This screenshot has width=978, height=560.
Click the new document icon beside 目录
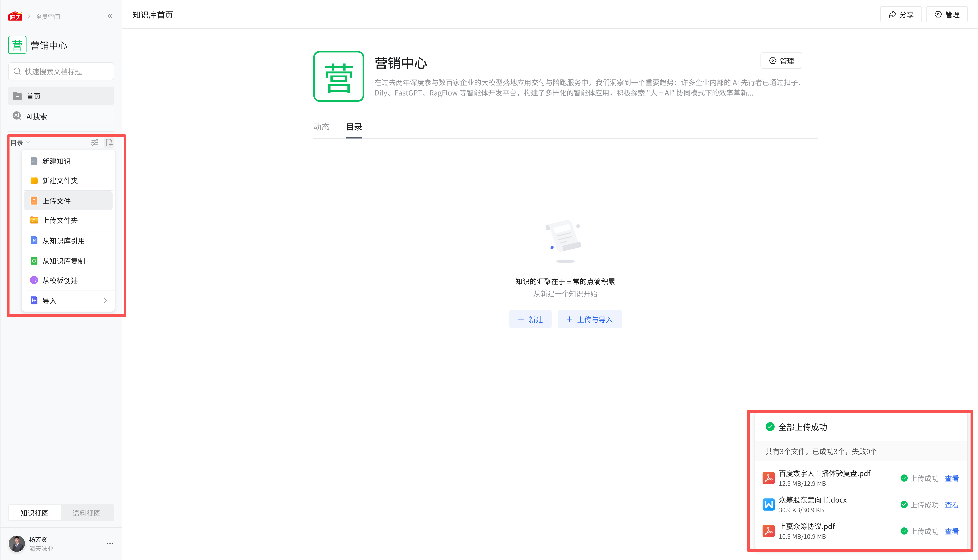[x=109, y=143]
